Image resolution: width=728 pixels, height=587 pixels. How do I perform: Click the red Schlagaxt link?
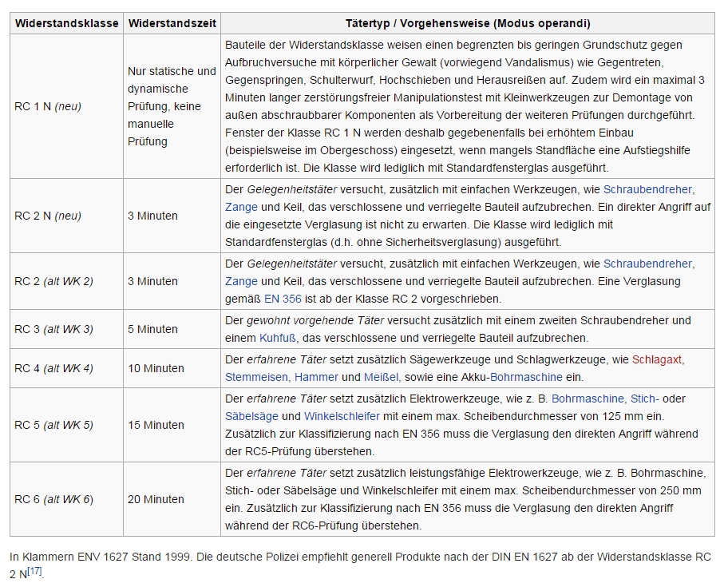click(658, 359)
